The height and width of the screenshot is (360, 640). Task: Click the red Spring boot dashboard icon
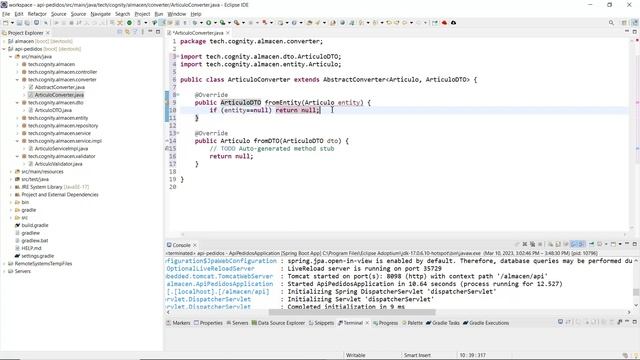tap(444, 22)
